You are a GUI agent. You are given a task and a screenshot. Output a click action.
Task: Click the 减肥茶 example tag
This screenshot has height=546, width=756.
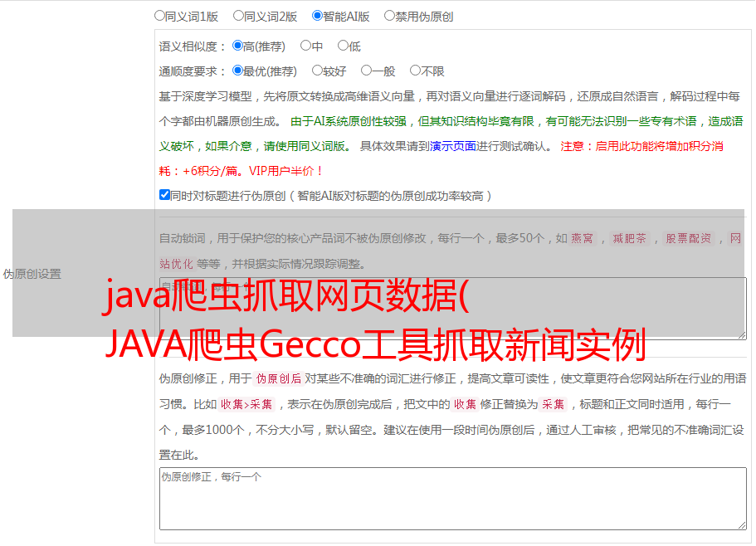630,238
